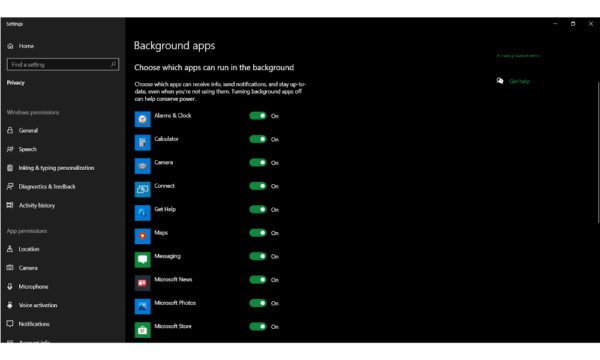Click the Microphone icon in sidebar
This screenshot has height=360, width=600.
(10, 286)
